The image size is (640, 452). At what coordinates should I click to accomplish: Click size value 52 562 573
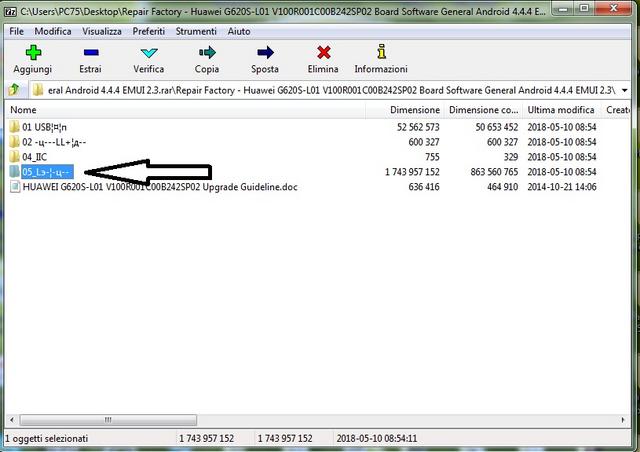[x=418, y=127]
